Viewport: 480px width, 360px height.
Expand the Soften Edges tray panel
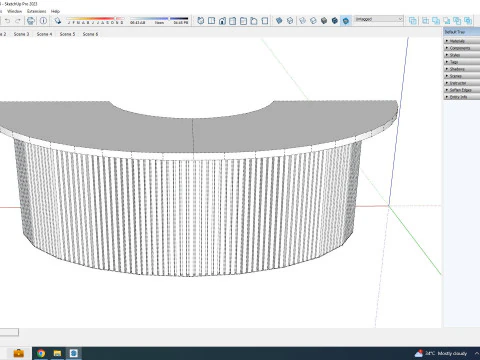(x=462, y=90)
